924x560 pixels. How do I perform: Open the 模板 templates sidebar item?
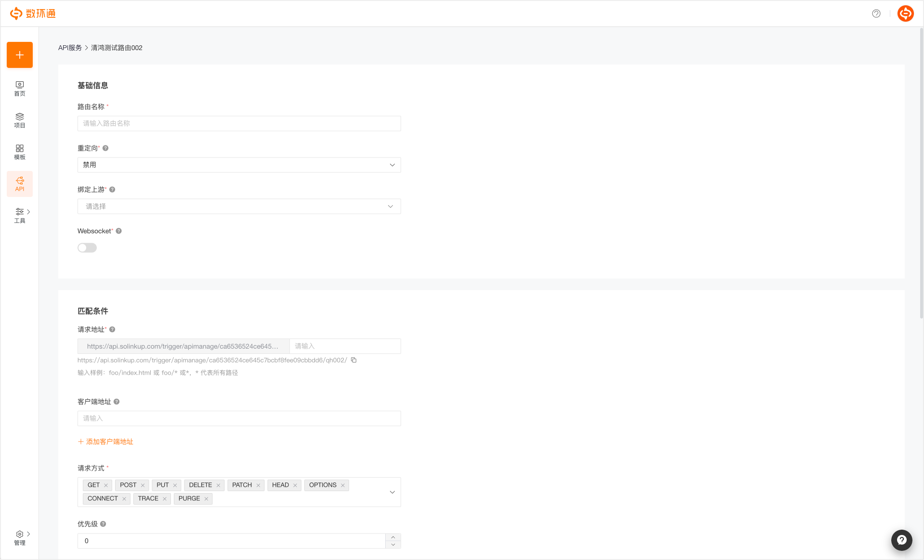20,152
